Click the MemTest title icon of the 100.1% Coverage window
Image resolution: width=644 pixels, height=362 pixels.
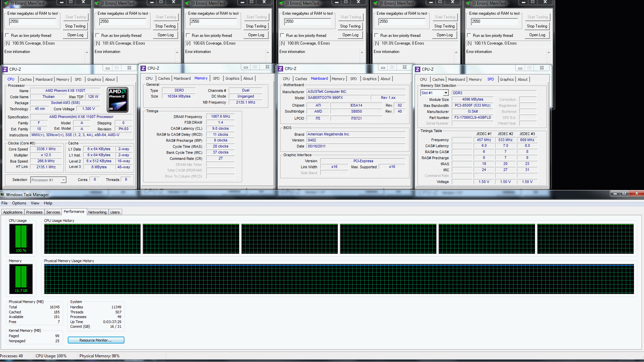pos(468,3)
